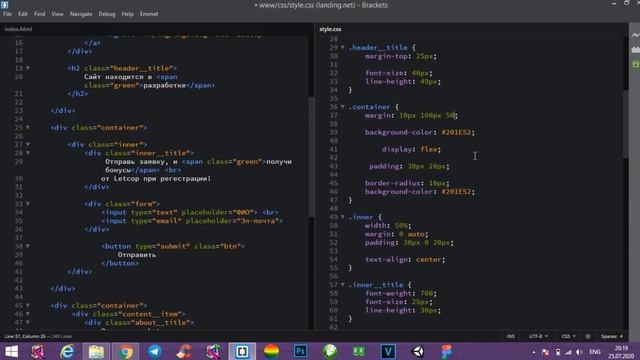Click the #201E52 color value on line 39

tap(456, 132)
